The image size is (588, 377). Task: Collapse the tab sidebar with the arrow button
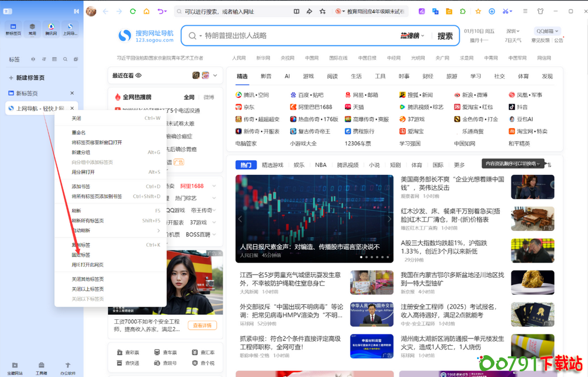click(76, 11)
